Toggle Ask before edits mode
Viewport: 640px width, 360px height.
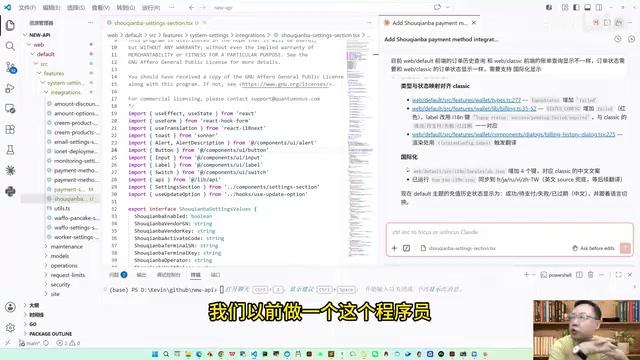(593, 248)
